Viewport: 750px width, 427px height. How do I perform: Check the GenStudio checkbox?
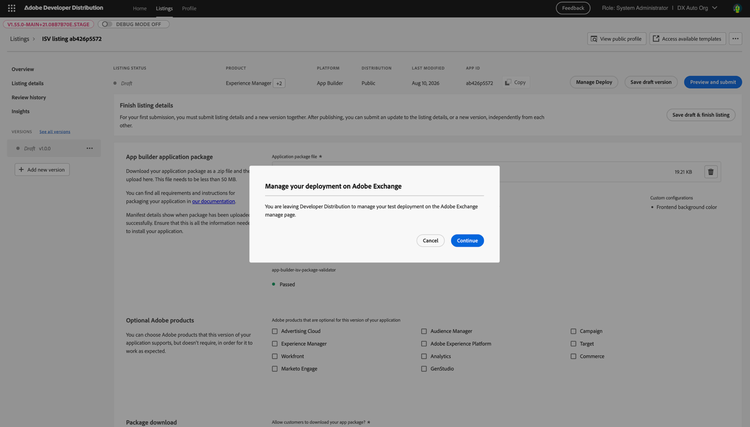click(x=424, y=369)
